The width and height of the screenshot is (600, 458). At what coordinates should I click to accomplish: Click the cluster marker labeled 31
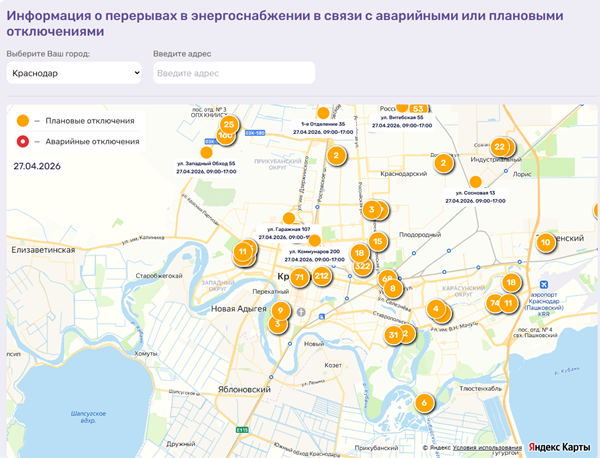click(394, 335)
